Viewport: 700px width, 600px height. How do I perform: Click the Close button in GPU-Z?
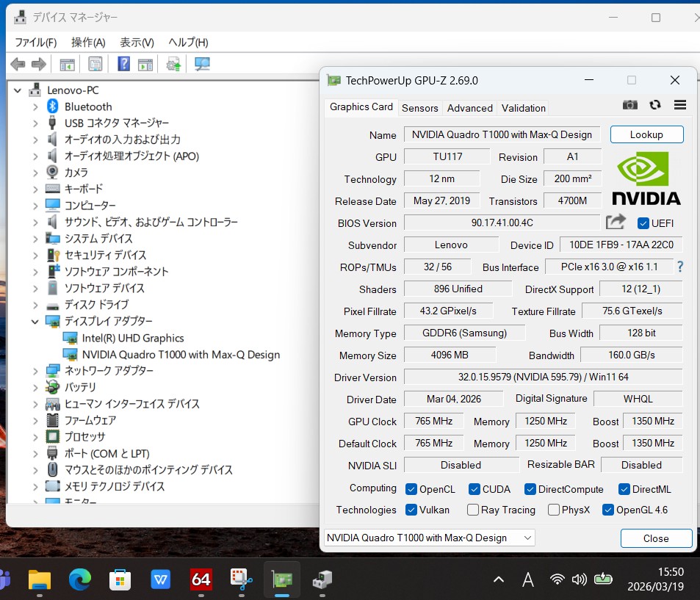pos(656,538)
